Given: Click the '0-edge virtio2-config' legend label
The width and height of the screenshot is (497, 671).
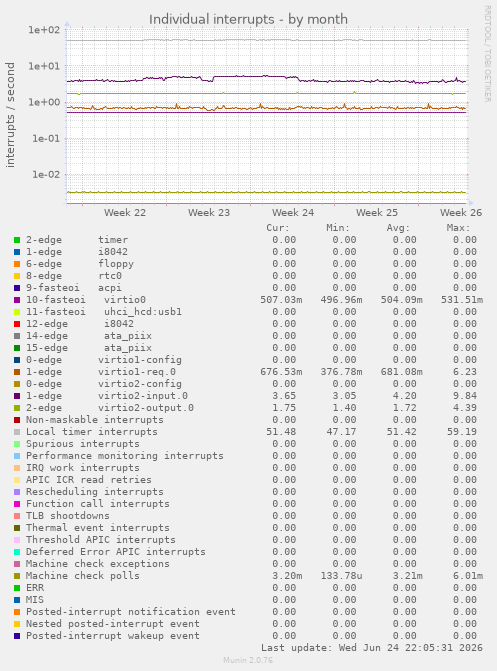Looking at the screenshot, I should (x=104, y=384).
